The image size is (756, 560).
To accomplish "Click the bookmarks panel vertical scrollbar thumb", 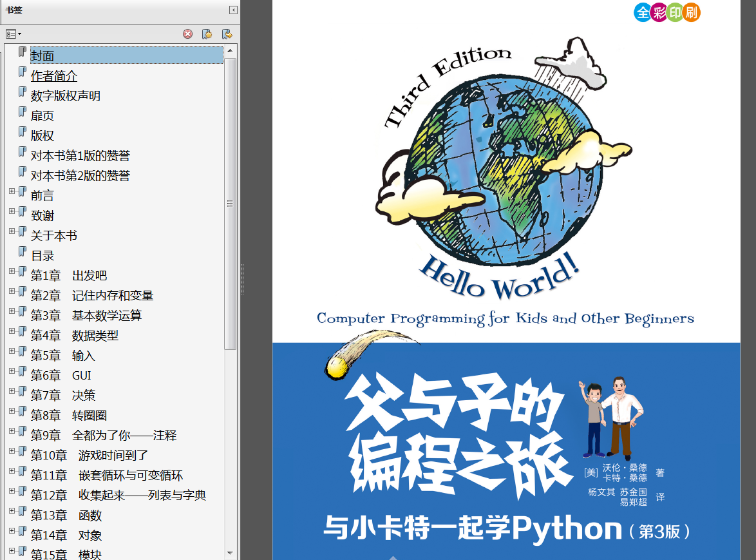I will (230, 204).
